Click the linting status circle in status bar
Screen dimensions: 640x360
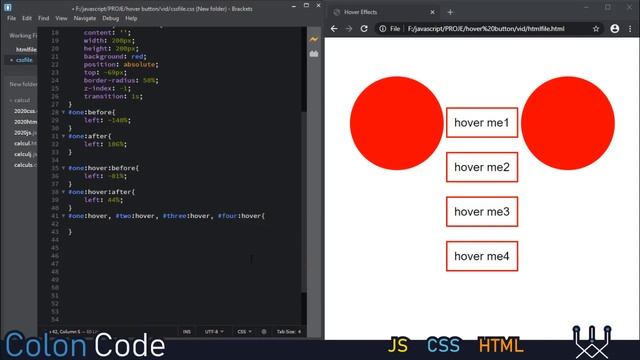(264, 332)
